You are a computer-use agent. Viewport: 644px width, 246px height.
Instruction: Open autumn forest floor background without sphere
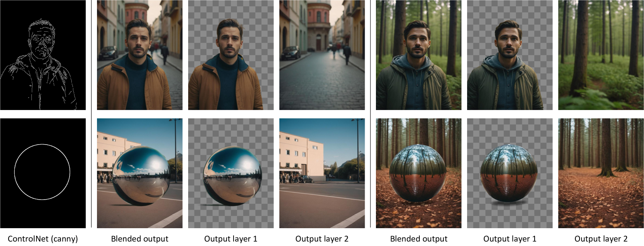(x=601, y=173)
